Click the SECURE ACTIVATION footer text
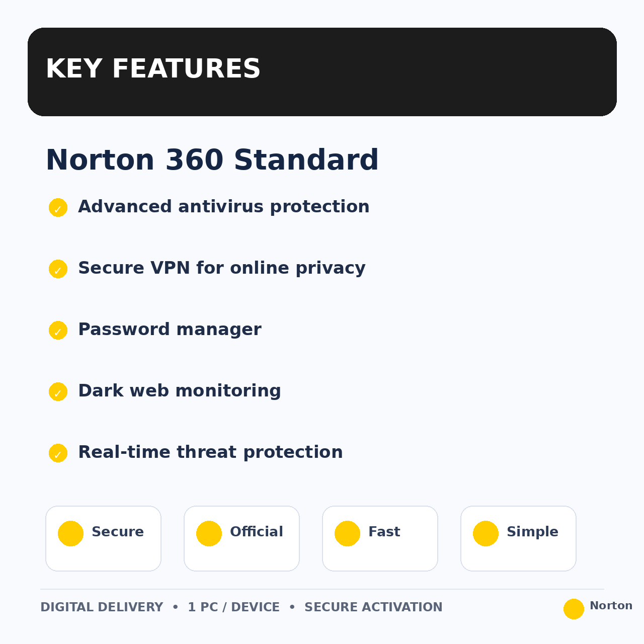The width and height of the screenshot is (644, 644). tap(373, 607)
